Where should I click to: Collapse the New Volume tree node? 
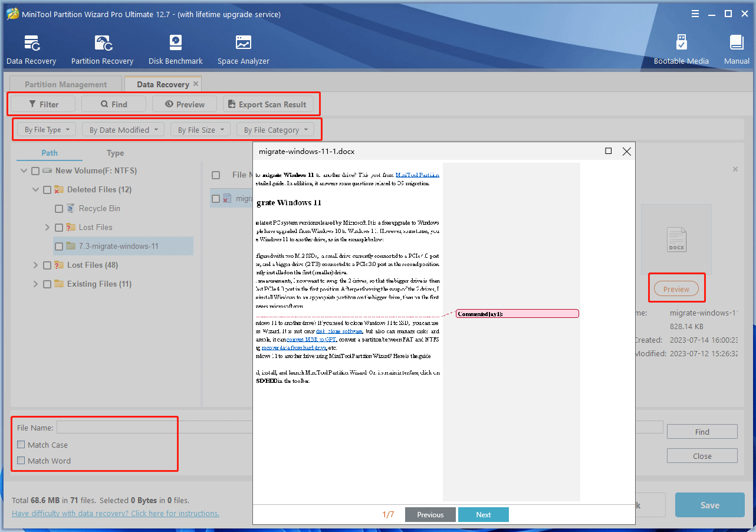click(24, 170)
